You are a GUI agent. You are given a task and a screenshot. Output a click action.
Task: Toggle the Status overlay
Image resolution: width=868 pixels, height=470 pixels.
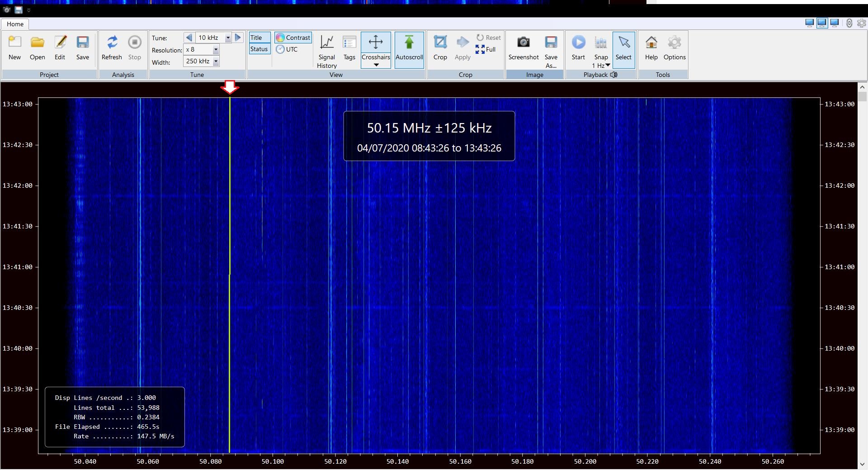[259, 49]
